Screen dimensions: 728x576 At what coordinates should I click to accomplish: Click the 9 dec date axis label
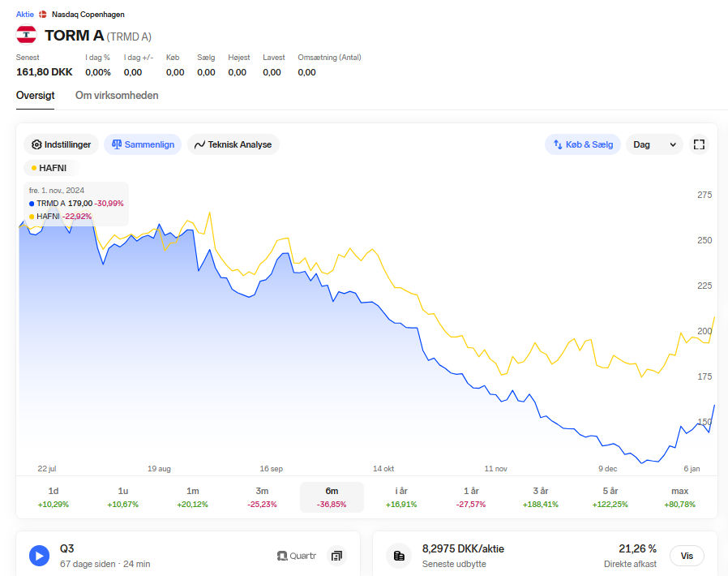click(608, 469)
